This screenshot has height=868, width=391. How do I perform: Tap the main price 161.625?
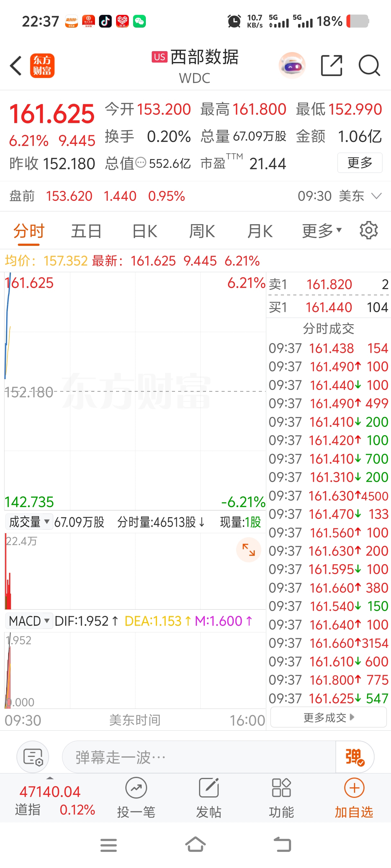[52, 113]
